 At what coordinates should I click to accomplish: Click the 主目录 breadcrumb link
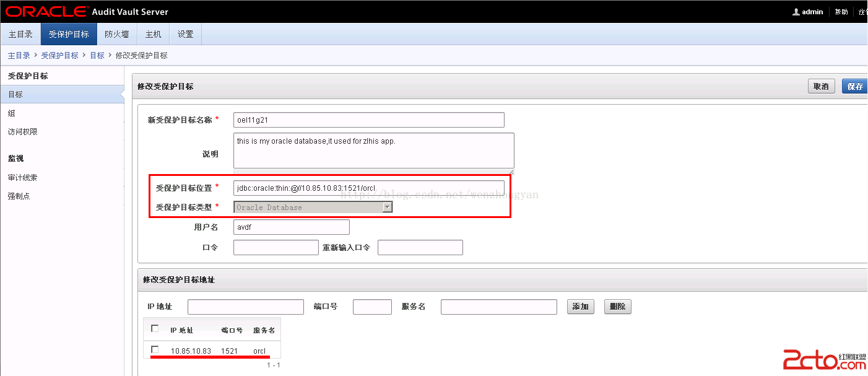tap(19, 56)
